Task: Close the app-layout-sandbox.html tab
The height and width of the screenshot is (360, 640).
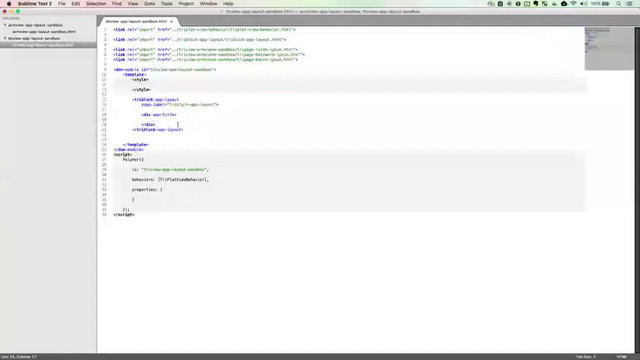Action: 171,21
